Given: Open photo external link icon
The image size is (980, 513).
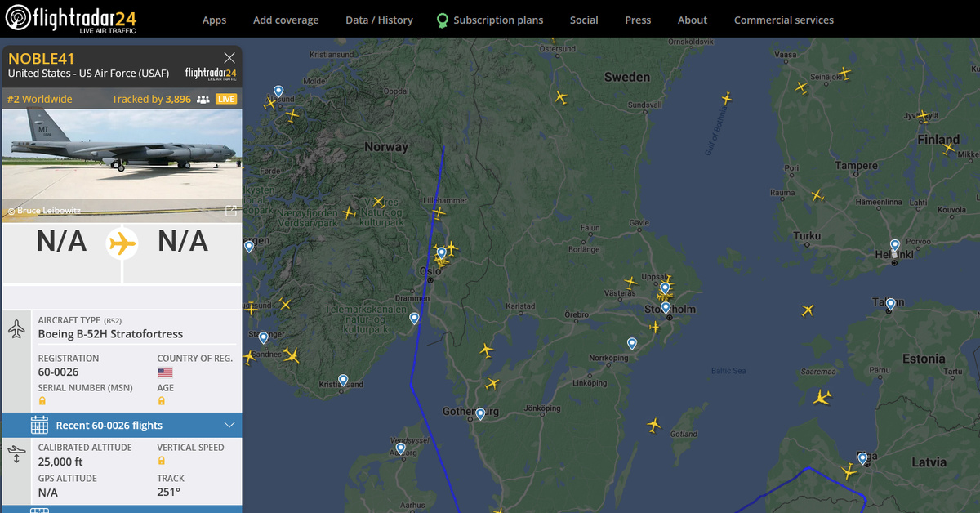Looking at the screenshot, I should click(x=231, y=210).
